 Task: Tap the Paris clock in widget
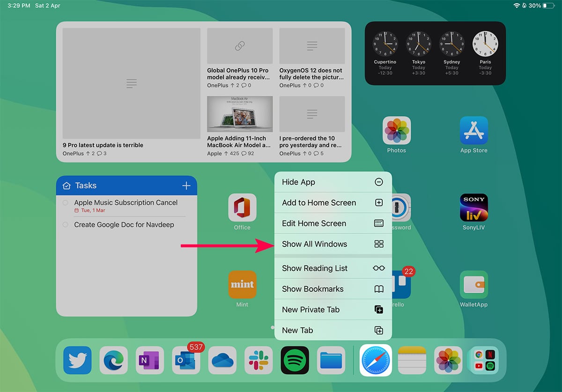pos(486,44)
